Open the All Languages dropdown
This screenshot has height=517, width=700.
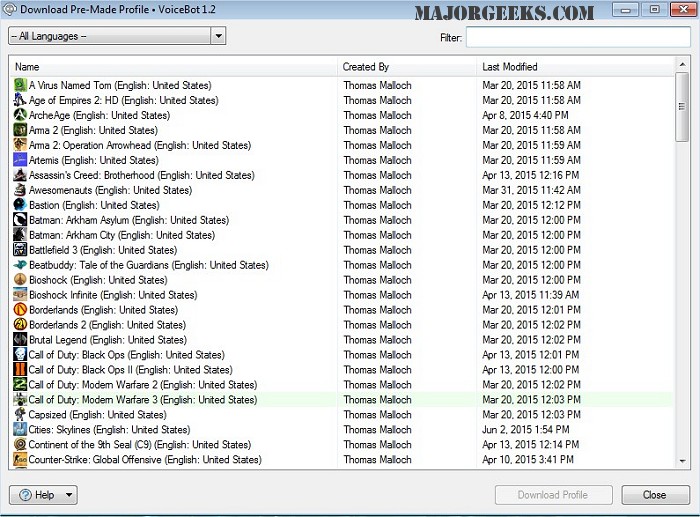(117, 36)
